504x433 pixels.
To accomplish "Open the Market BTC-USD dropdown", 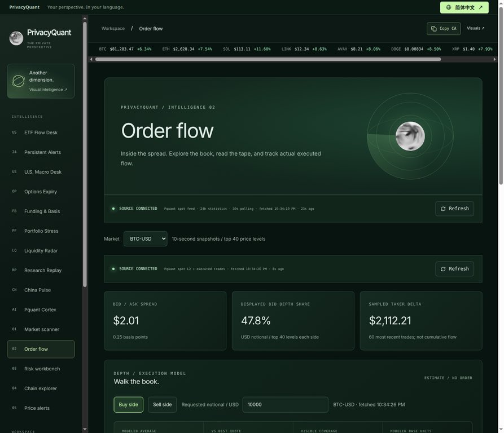I will coord(145,239).
